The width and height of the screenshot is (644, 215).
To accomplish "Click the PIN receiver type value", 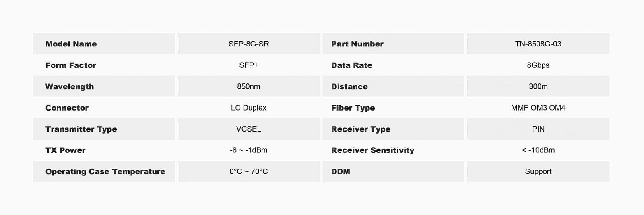I will [x=538, y=129].
